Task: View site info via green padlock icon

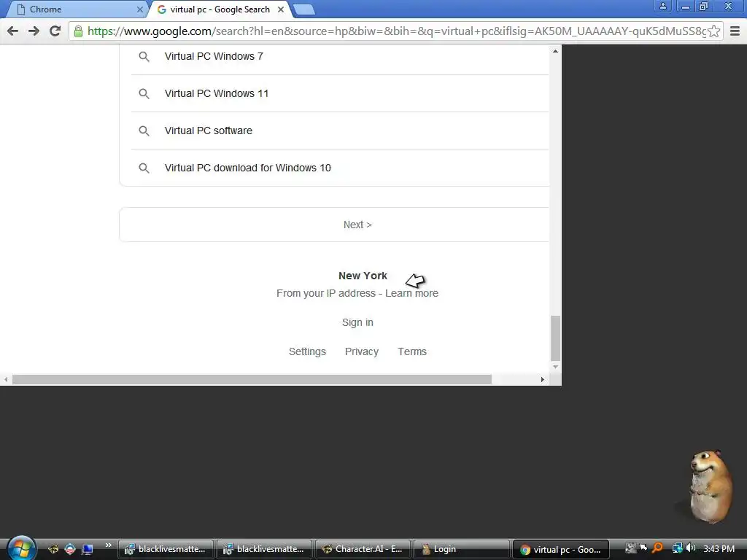Action: tap(78, 31)
